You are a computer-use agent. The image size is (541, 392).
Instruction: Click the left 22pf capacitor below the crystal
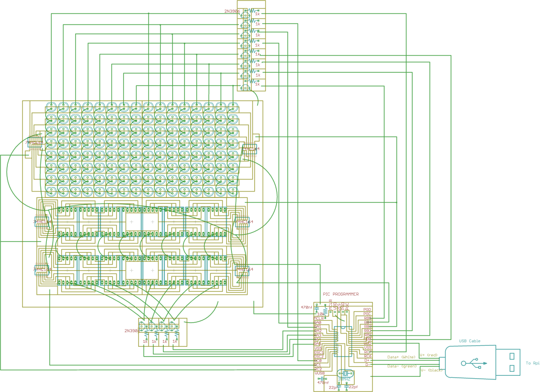[x=338, y=385]
